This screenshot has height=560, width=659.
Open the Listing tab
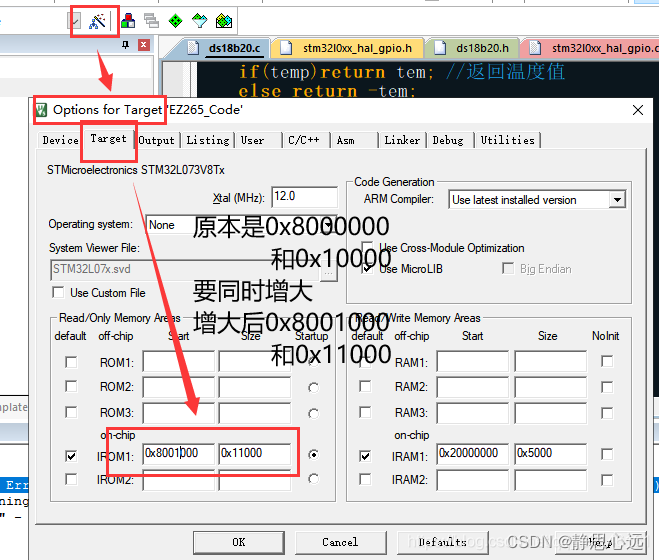(208, 140)
